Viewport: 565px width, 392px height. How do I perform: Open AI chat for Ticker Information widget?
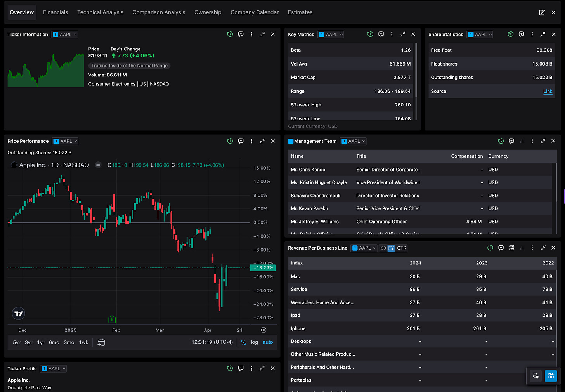click(x=241, y=34)
